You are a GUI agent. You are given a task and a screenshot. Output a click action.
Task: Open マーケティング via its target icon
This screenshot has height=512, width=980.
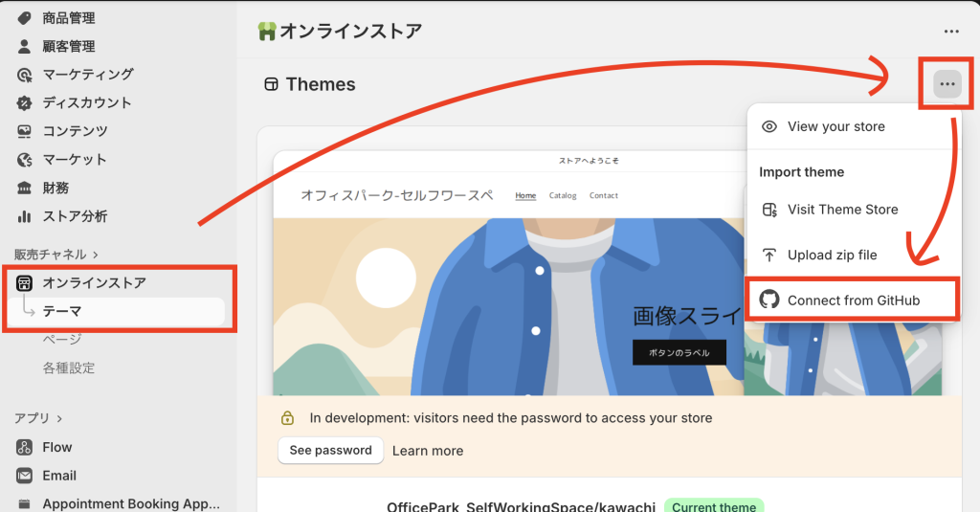[25, 75]
